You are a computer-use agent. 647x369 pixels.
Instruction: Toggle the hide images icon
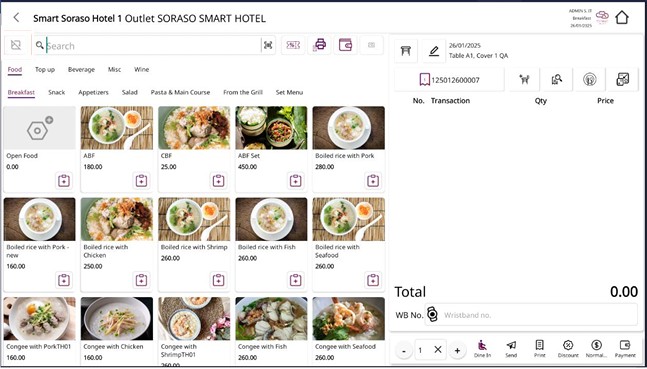[16, 45]
